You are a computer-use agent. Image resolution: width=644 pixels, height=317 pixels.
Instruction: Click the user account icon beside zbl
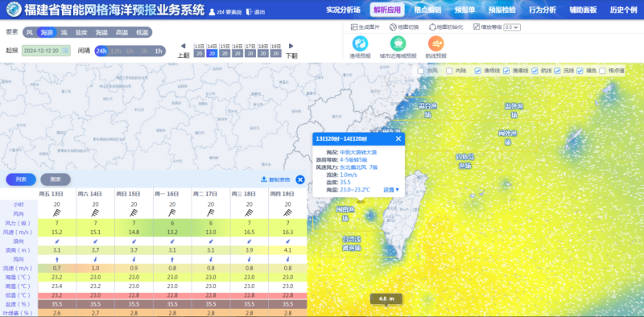(x=212, y=12)
